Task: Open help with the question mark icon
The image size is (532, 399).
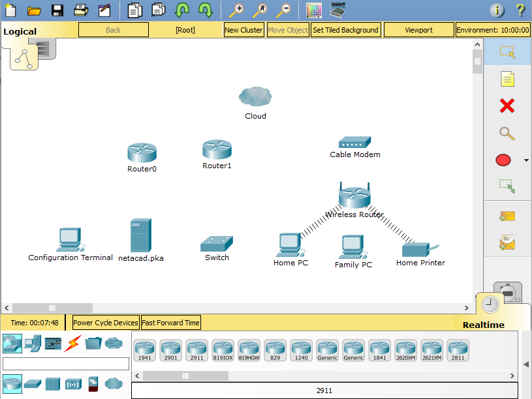Action: [x=520, y=10]
